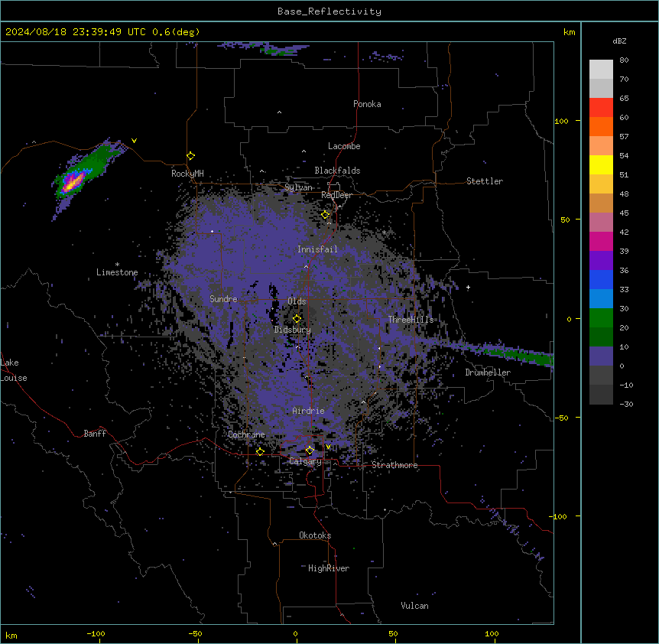
Task: Click the yellow diamond marker beside RockyMH
Action: pyautogui.click(x=190, y=156)
